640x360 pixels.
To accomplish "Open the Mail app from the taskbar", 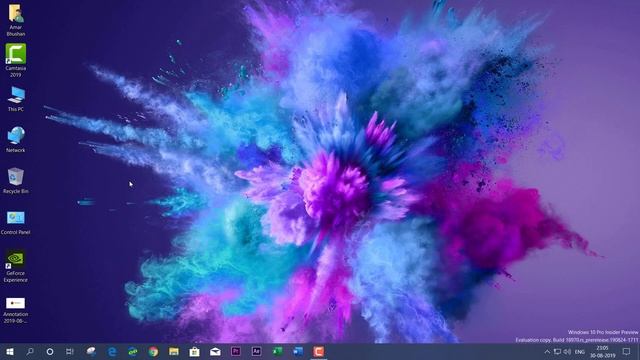I will tap(215, 351).
